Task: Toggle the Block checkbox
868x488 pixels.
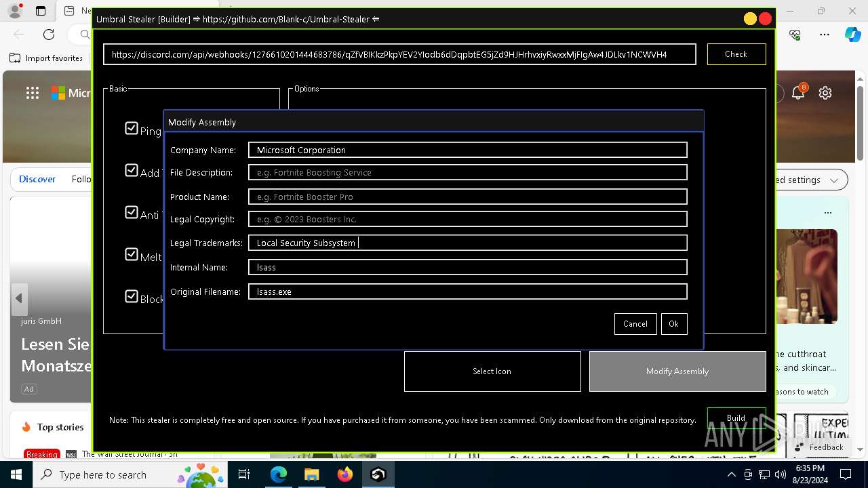Action: pos(132,296)
